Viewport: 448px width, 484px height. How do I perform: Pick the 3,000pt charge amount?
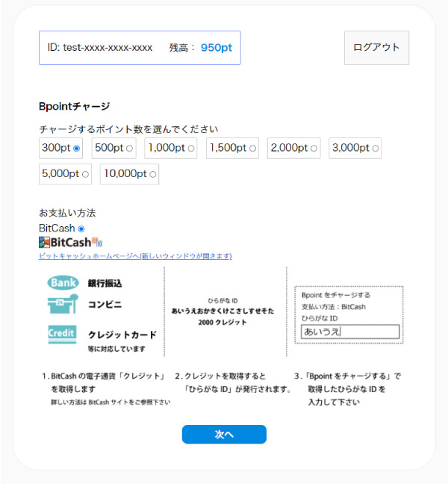[375, 149]
